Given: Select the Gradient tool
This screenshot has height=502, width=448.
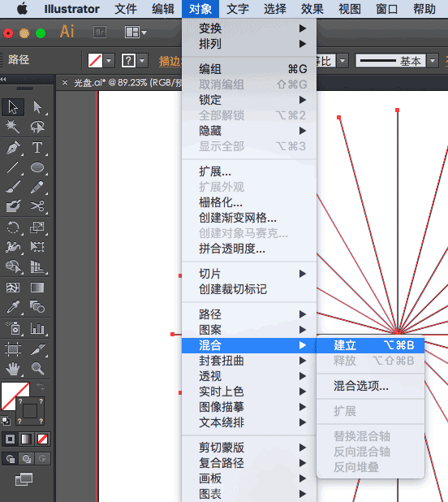Looking at the screenshot, I should pos(37,288).
